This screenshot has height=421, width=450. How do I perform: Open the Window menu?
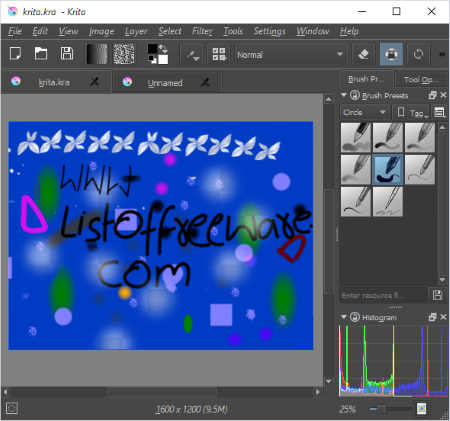coord(313,31)
